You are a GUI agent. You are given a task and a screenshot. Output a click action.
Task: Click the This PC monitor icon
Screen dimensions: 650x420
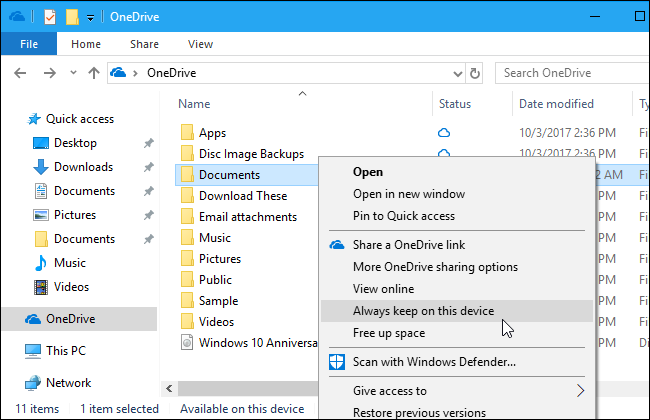click(x=33, y=351)
